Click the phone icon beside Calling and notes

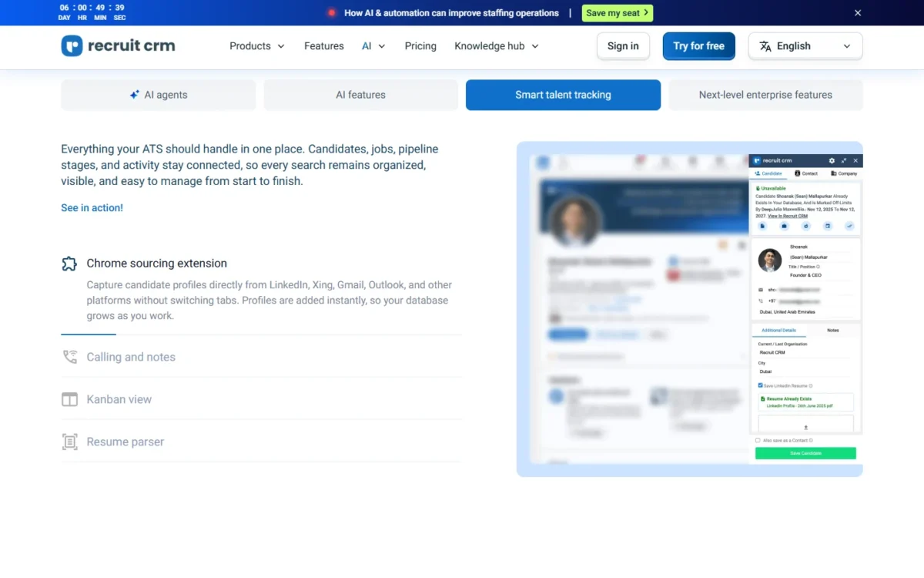tap(69, 357)
